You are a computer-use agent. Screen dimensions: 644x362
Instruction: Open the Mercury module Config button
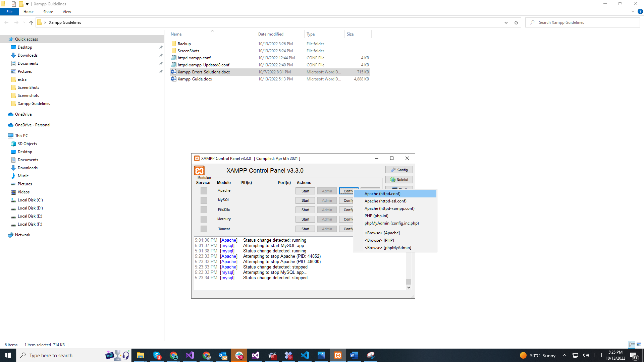[x=347, y=219]
